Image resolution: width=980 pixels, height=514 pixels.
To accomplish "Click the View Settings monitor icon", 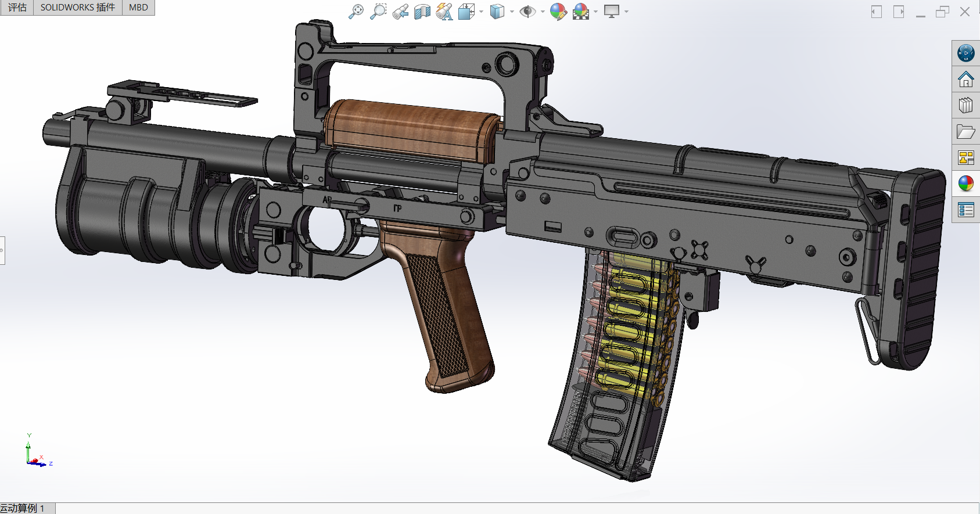I will tap(612, 12).
